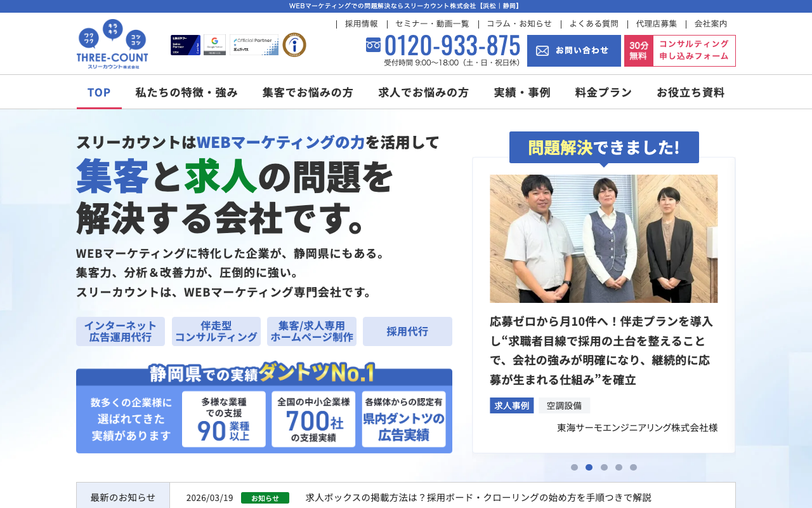Expand 求人でお悩みの方 navigation menu
This screenshot has width=812, height=508.
(x=423, y=92)
